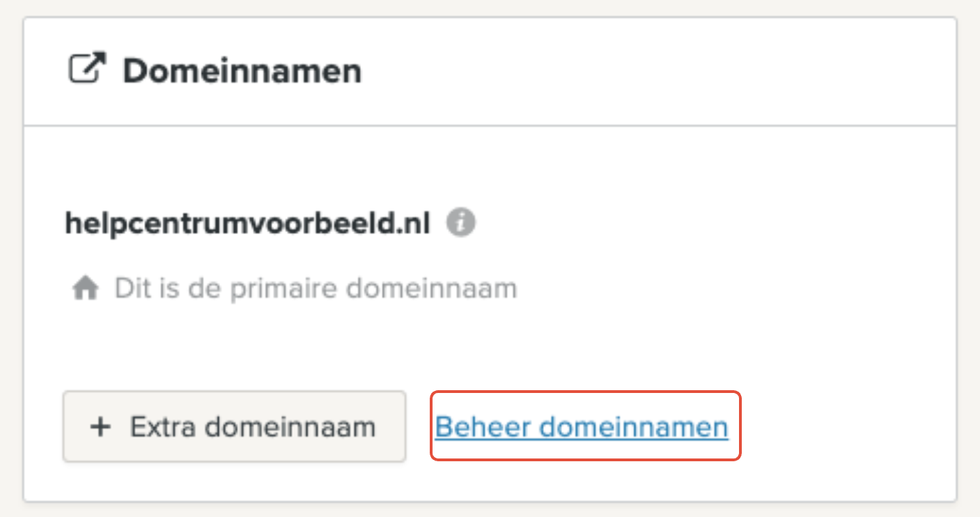Screen dimensions: 980x517
Task: Open the info icon next to helpcentrumvoorbeeld.nl
Action: pos(460,224)
